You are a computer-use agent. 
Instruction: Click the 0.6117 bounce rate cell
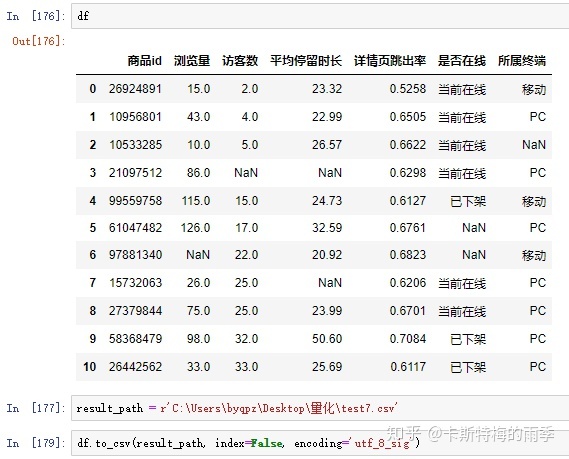(408, 366)
